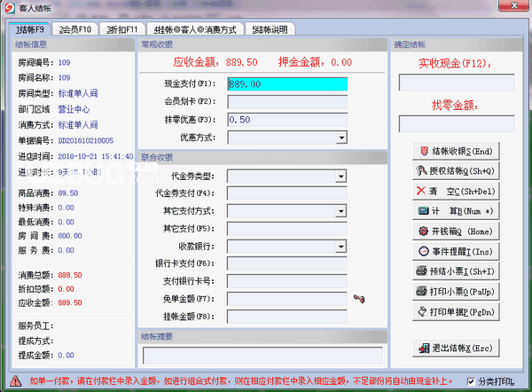Click the document icon on 打印单据

(422, 311)
